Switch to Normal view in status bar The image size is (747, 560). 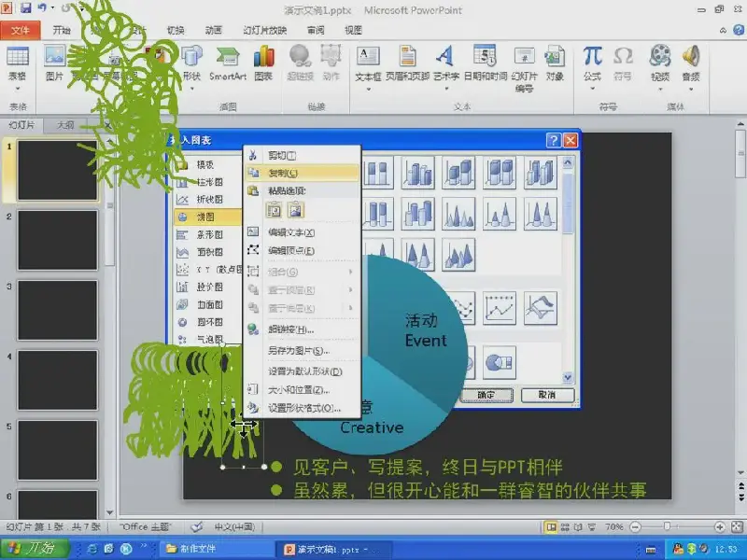tap(551, 527)
